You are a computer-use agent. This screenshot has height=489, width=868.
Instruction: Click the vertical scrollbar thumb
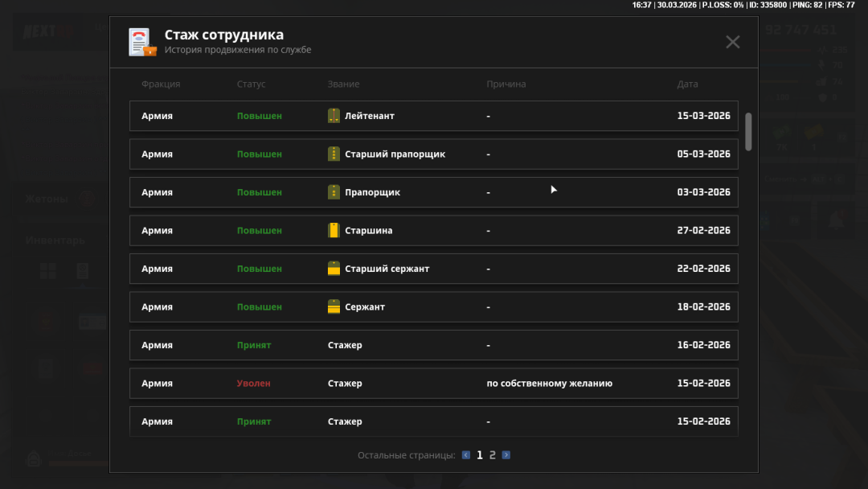click(x=748, y=131)
